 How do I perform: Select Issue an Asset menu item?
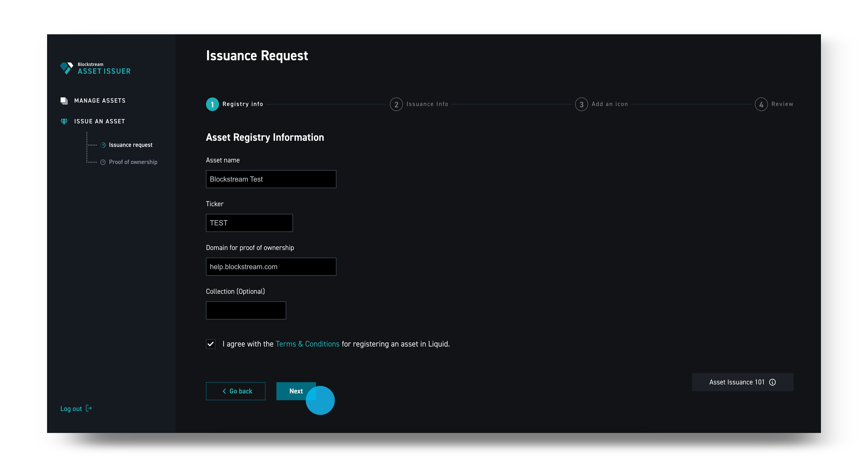point(99,121)
